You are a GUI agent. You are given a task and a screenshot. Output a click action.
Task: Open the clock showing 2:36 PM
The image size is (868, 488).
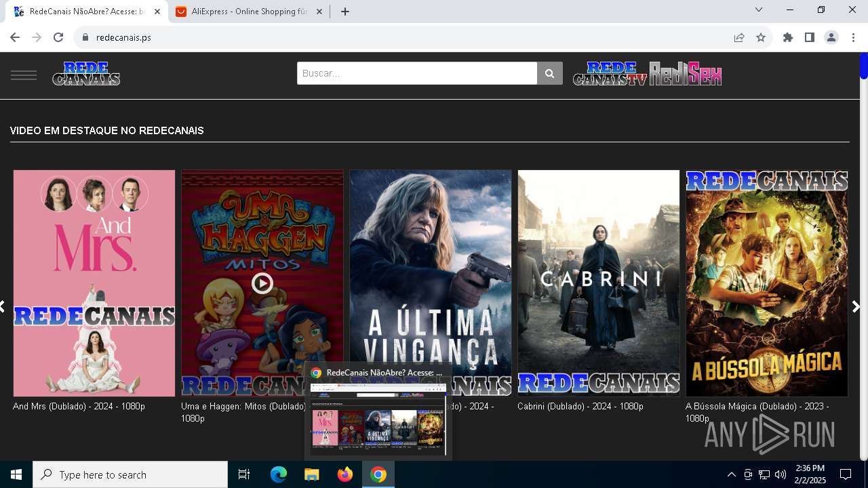810,474
